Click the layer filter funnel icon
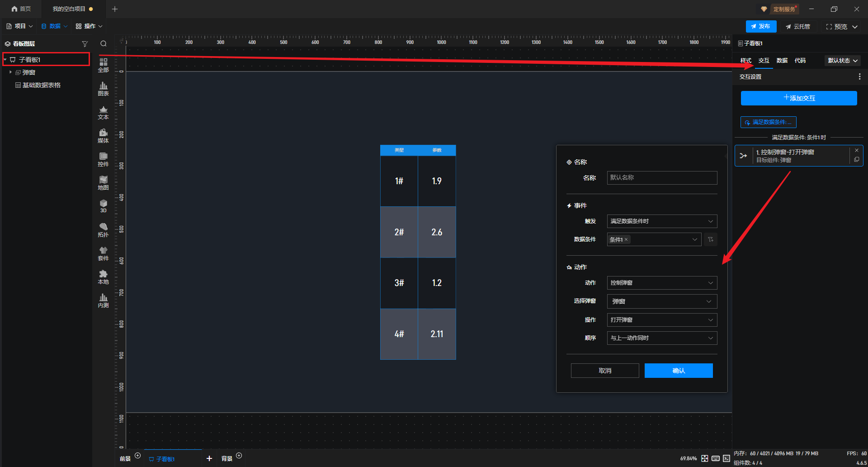This screenshot has width=868, height=467. 85,44
